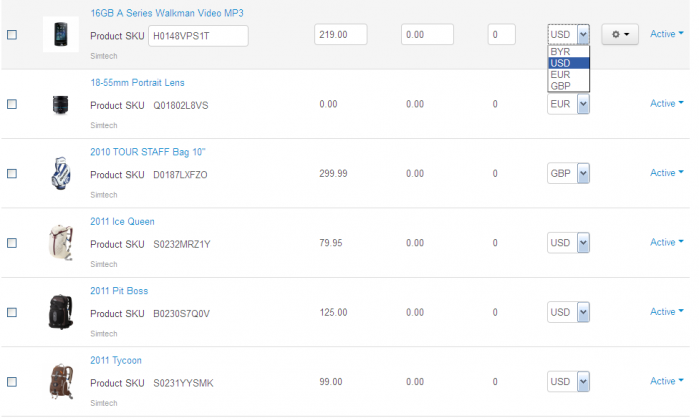Image resolution: width=700 pixels, height=418 pixels.
Task: Click SKU text S0232MRZ1Y
Action: 182,244
